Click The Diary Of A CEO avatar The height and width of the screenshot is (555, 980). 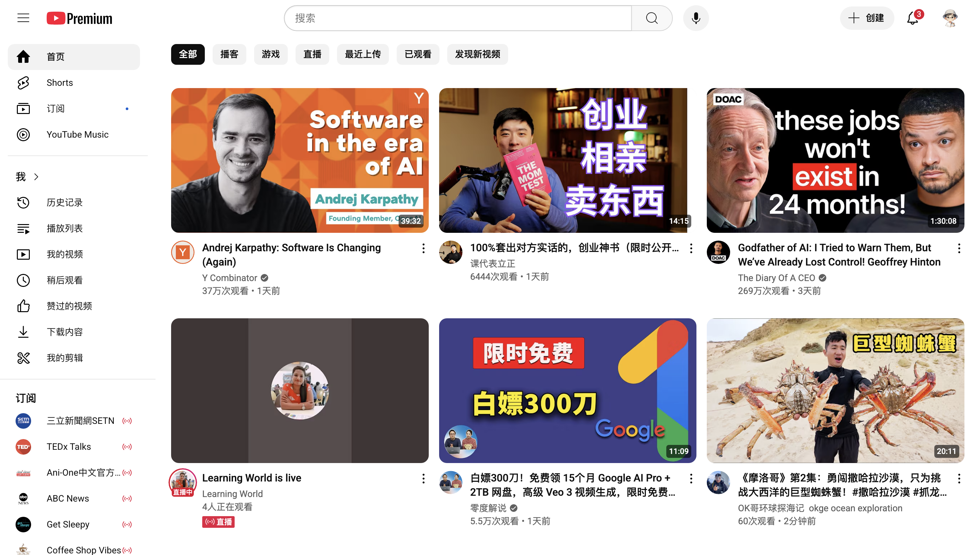[x=718, y=252]
